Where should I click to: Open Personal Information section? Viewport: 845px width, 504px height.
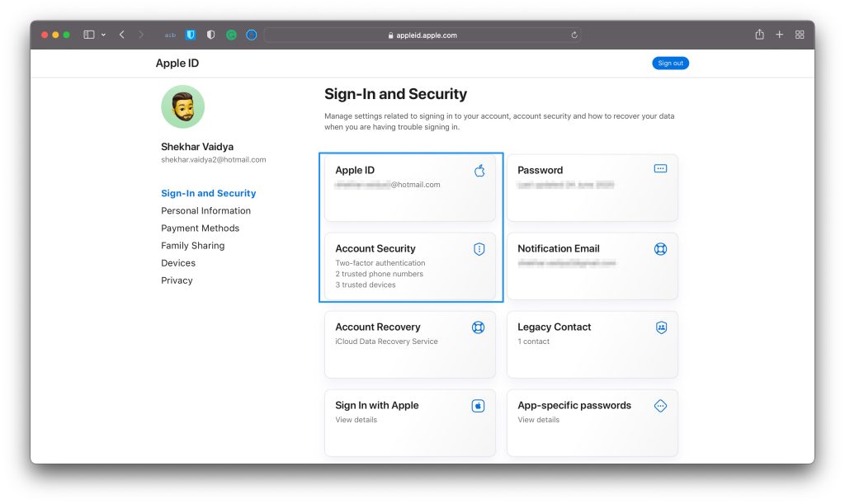[x=205, y=210]
